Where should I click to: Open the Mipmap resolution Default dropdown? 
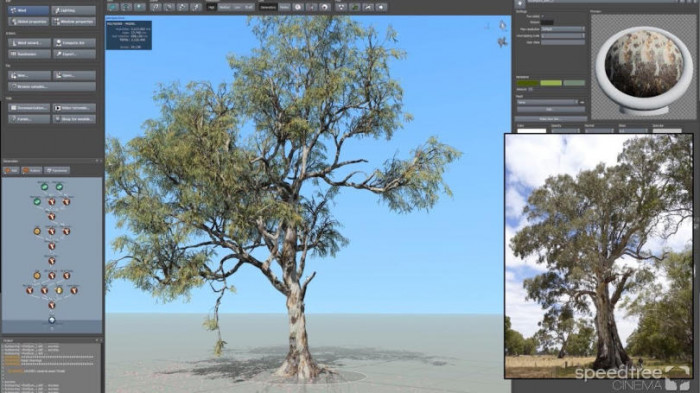tap(562, 29)
